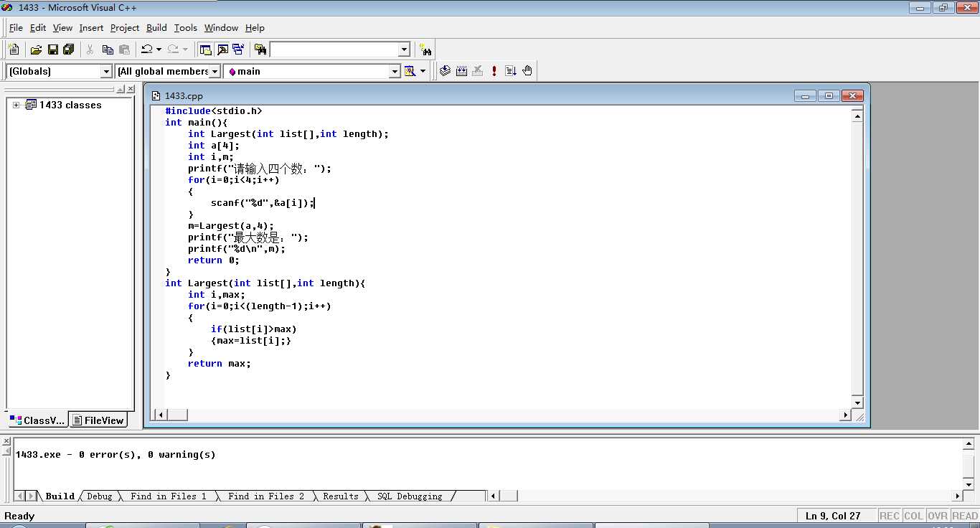Switch to the ClassView tab
Viewport: 980px width, 528px height.
37,420
